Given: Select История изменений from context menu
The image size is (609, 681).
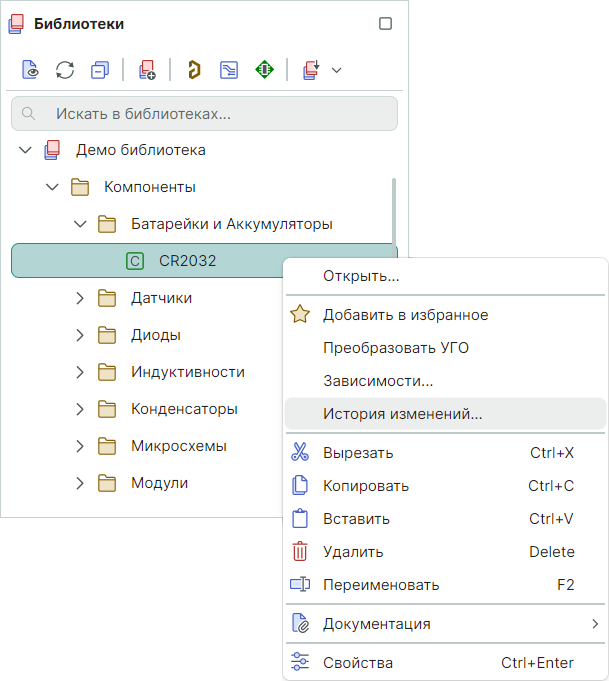Looking at the screenshot, I should point(402,413).
